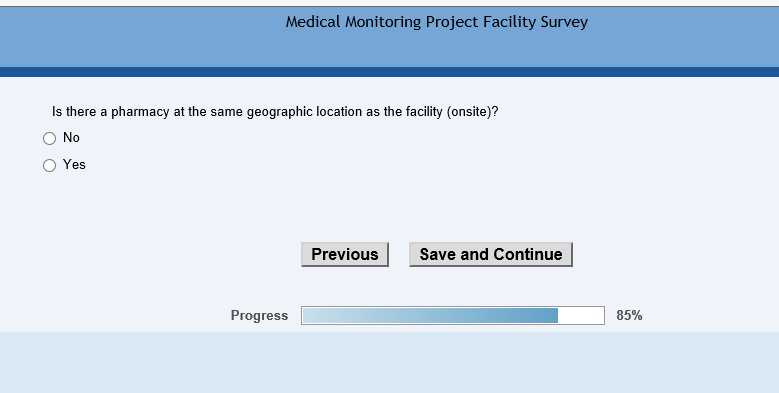The height and width of the screenshot is (393, 779).
Task: Select the Yes radio button
Action: click(49, 165)
